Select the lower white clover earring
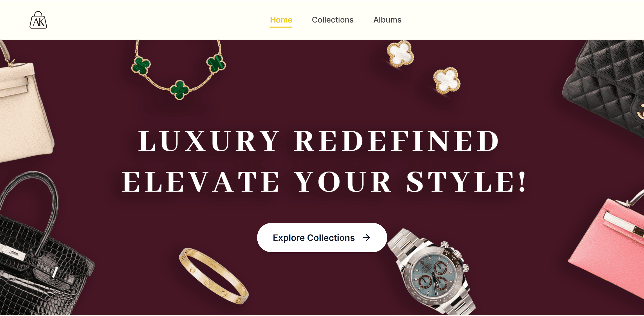Image resolution: width=644 pixels, height=316 pixels. pos(447,80)
